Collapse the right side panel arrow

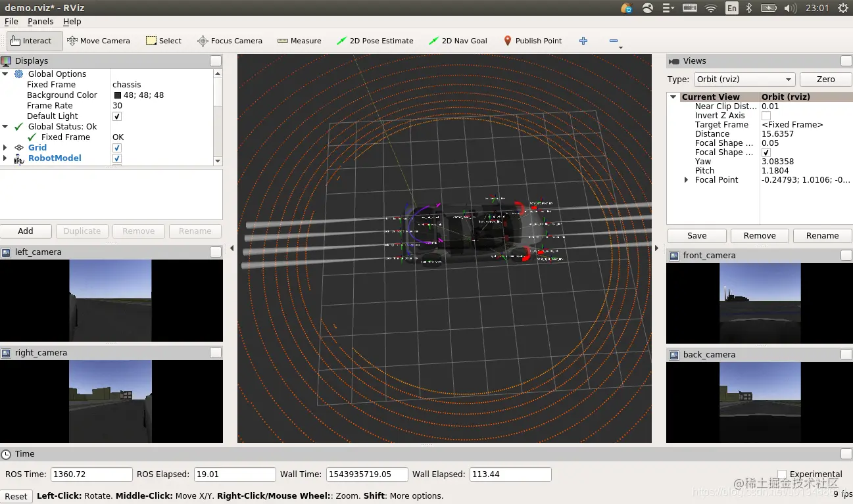(x=656, y=248)
